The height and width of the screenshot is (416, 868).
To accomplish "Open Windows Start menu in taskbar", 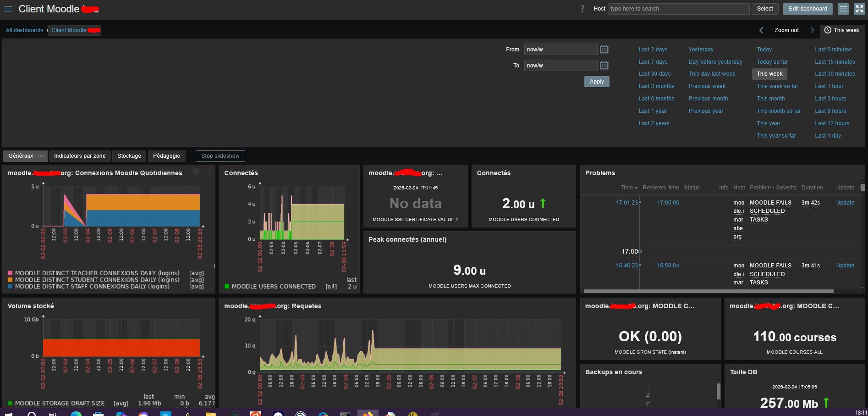I will (8, 414).
